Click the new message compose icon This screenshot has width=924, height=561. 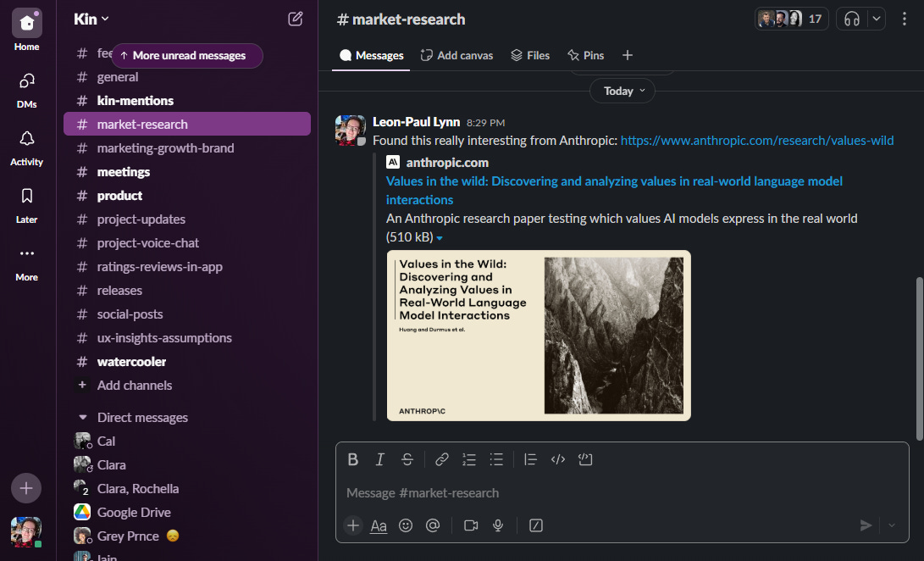tap(296, 19)
